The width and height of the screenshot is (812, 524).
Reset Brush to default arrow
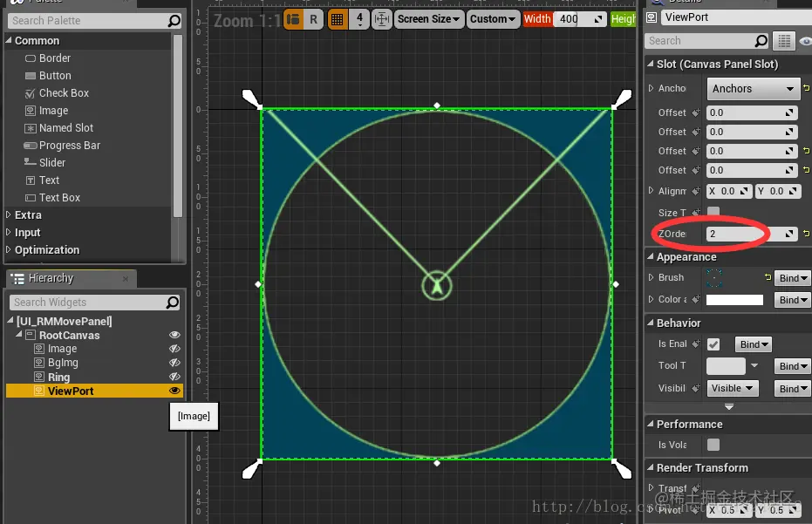(x=768, y=277)
